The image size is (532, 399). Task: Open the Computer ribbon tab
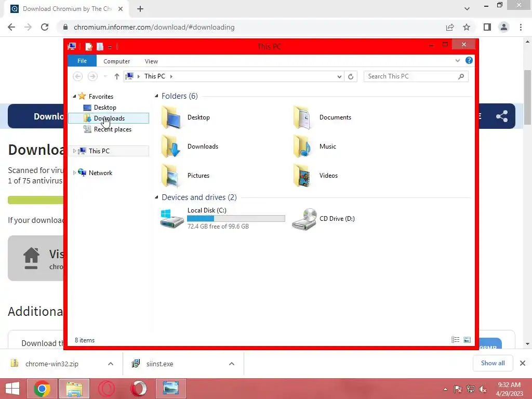[116, 61]
